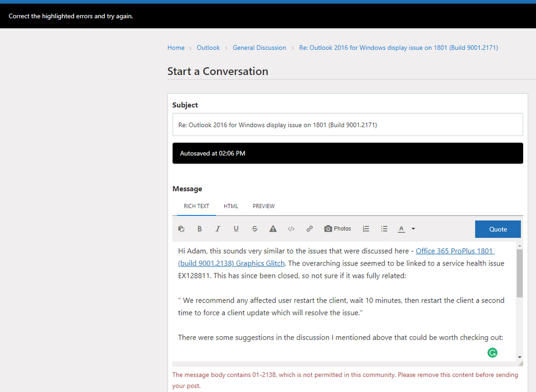Screen dimensions: 536x392
Task: Click the editor resize handle corner
Action: [520, 364]
